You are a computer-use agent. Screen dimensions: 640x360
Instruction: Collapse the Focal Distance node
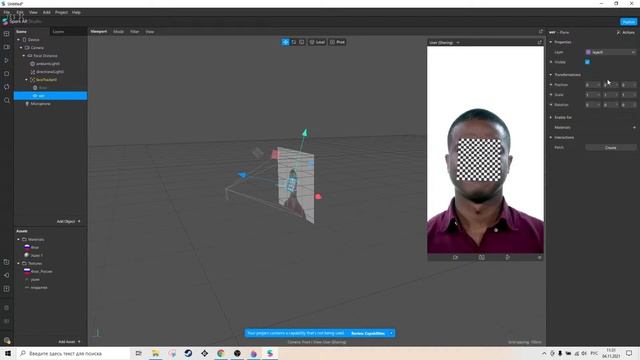tap(24, 56)
